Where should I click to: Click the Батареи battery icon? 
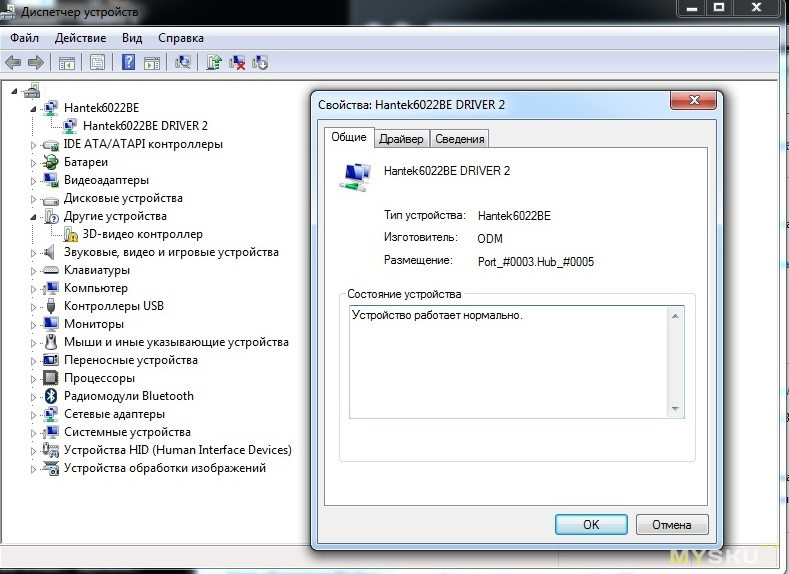(x=51, y=162)
